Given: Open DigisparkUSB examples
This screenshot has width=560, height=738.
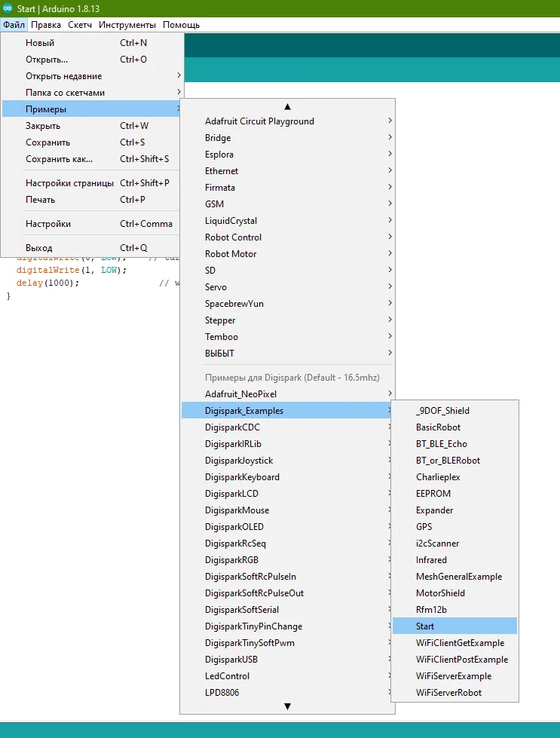Looking at the screenshot, I should tap(287, 660).
